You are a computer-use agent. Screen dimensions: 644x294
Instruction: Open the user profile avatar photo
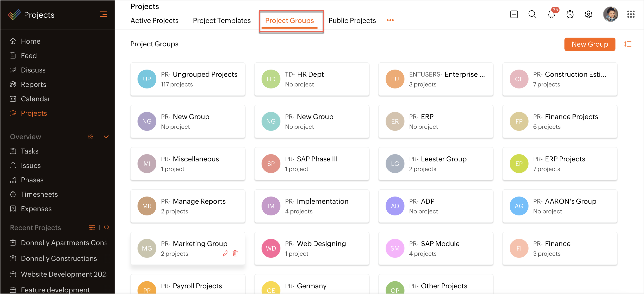[x=611, y=14]
